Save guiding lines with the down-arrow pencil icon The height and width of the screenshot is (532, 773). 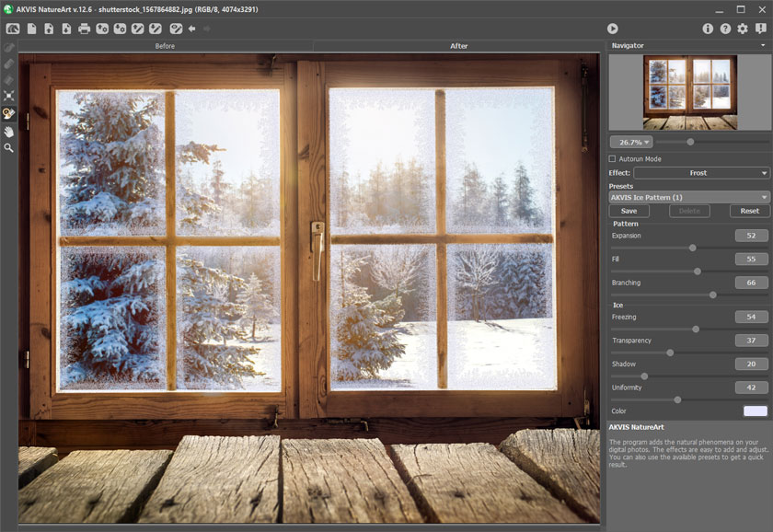(156, 29)
